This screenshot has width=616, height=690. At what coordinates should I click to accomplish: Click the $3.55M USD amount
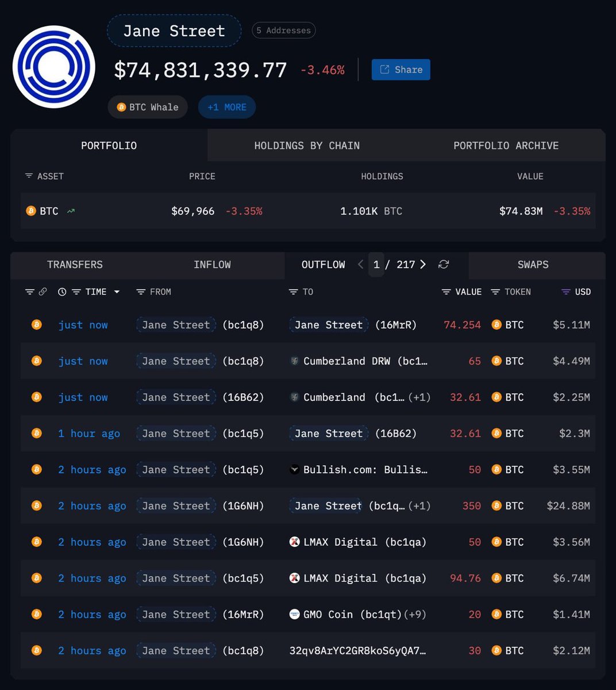click(x=571, y=470)
